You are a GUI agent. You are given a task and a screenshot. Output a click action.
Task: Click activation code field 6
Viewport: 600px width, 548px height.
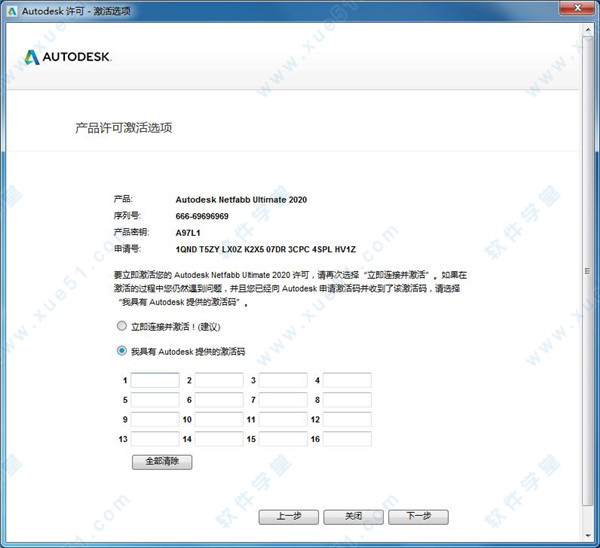point(219,400)
